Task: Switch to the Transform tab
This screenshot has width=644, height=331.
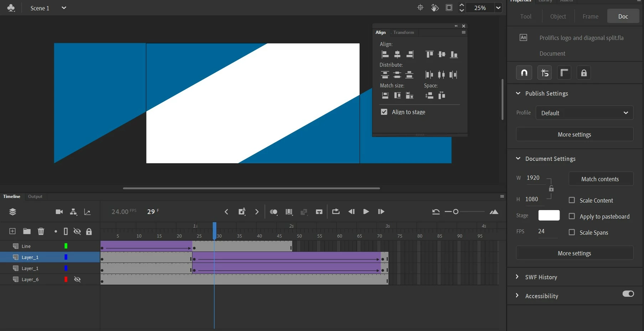Action: 404,32
